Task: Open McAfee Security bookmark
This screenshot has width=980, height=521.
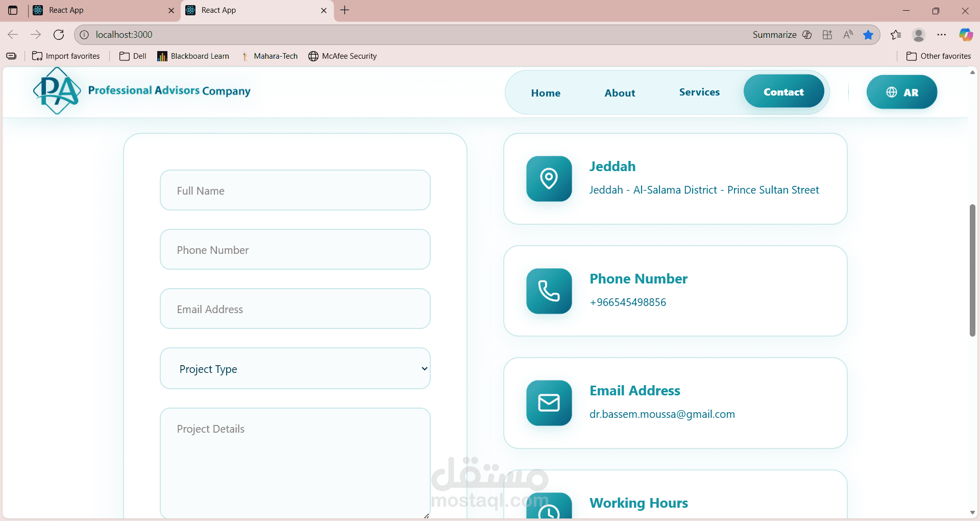Action: [342, 56]
